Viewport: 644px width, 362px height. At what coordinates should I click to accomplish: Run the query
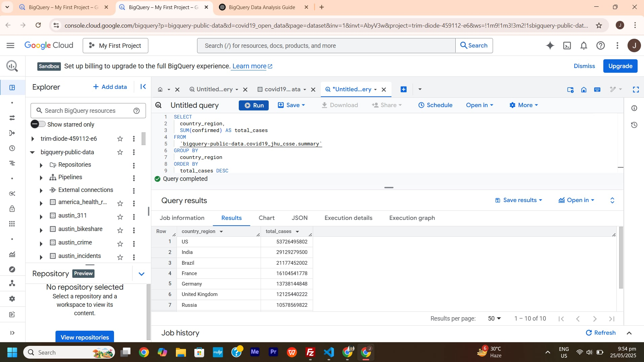[254, 105]
